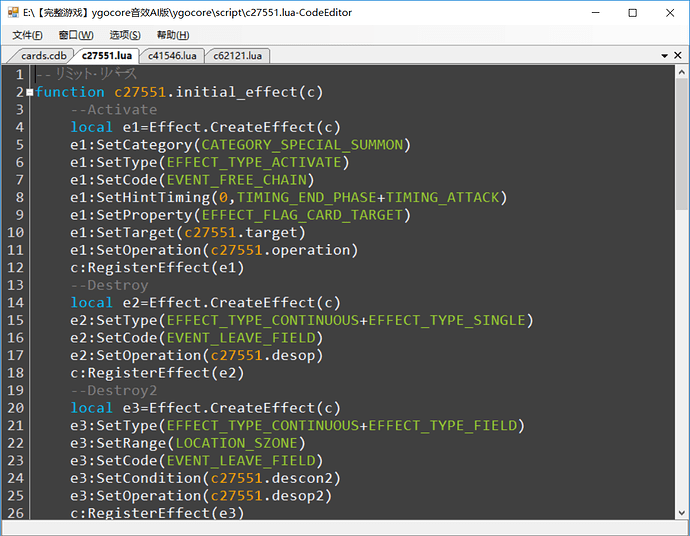
Task: Click the local keyword on line 4
Action: point(92,127)
